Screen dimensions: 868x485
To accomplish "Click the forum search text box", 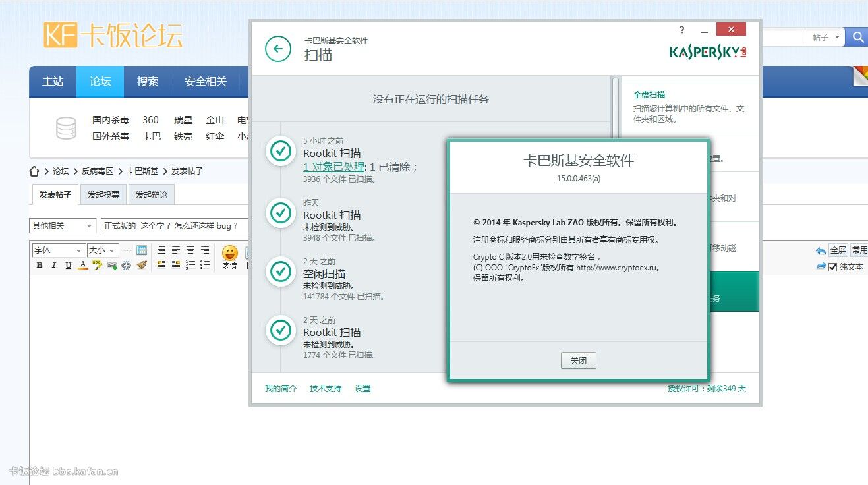I will point(783,38).
